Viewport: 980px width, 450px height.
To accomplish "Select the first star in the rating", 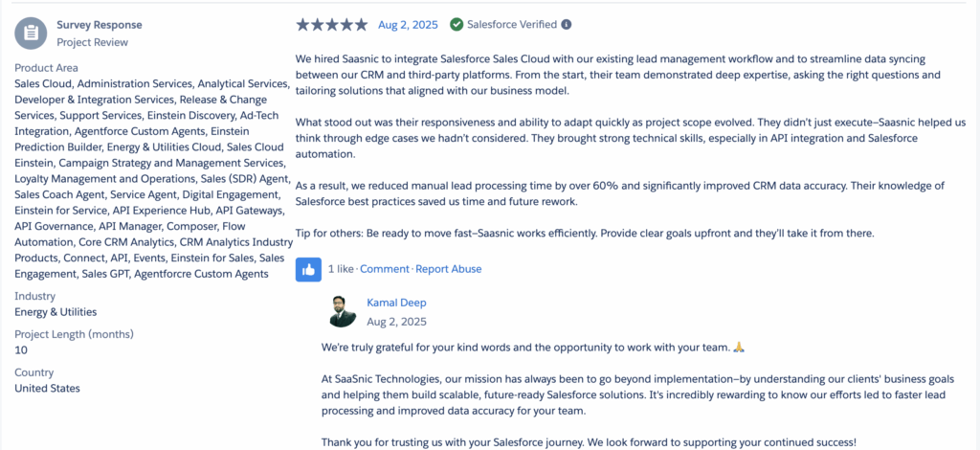I will 303,24.
